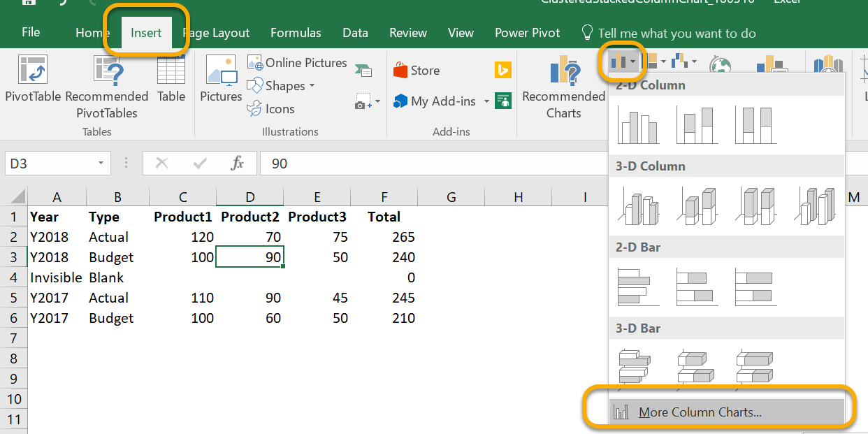Pick the 3-D 100% Stacked Column chart
The height and width of the screenshot is (434, 868).
pyautogui.click(x=756, y=206)
